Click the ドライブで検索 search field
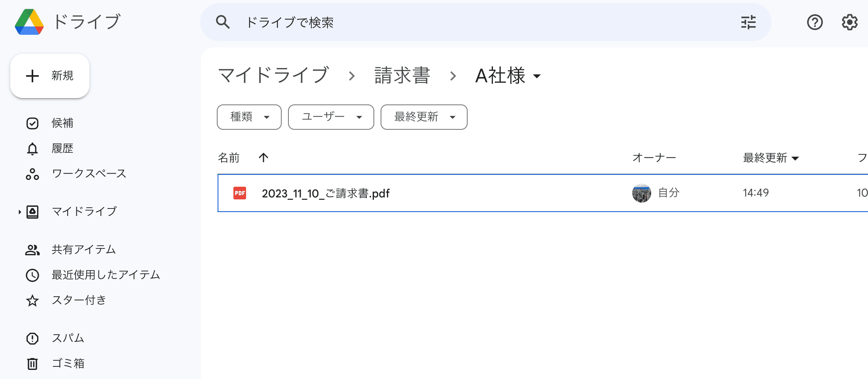868x379 pixels. pyautogui.click(x=475, y=22)
